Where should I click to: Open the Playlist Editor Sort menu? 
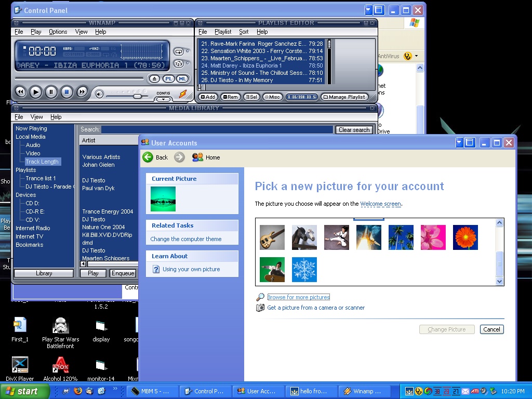pyautogui.click(x=244, y=32)
